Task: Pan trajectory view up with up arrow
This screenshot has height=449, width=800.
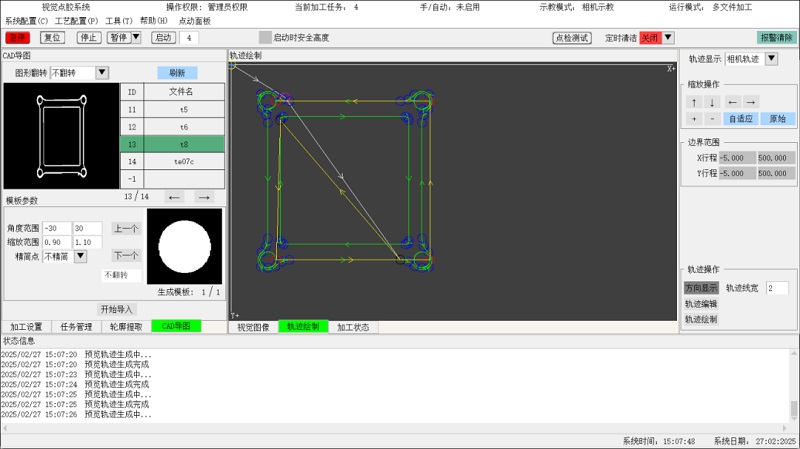Action: [x=694, y=102]
